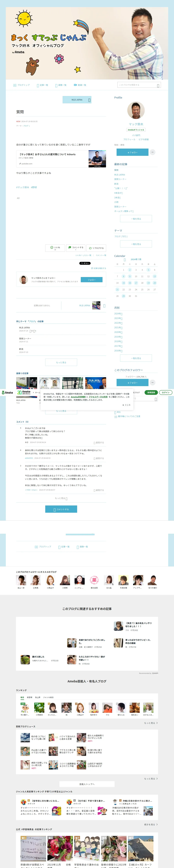Click the コメントする button under the article
The image size is (174, 868).
click(x=75, y=248)
